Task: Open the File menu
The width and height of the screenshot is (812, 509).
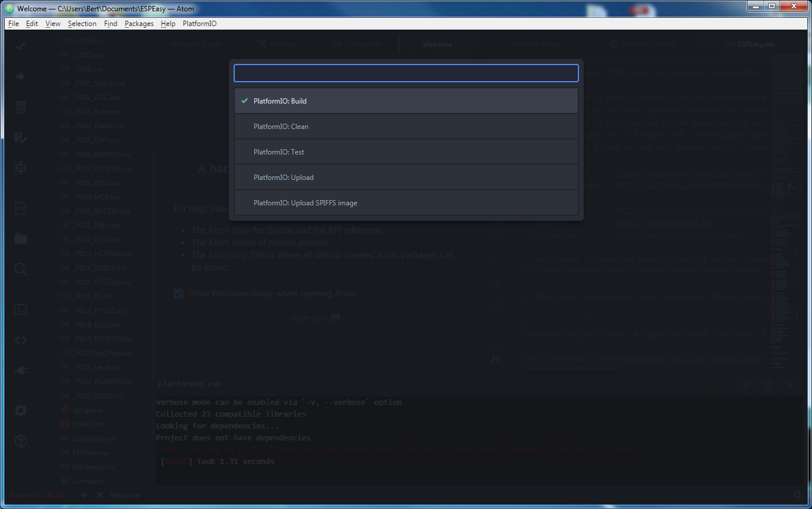Action: coord(14,24)
